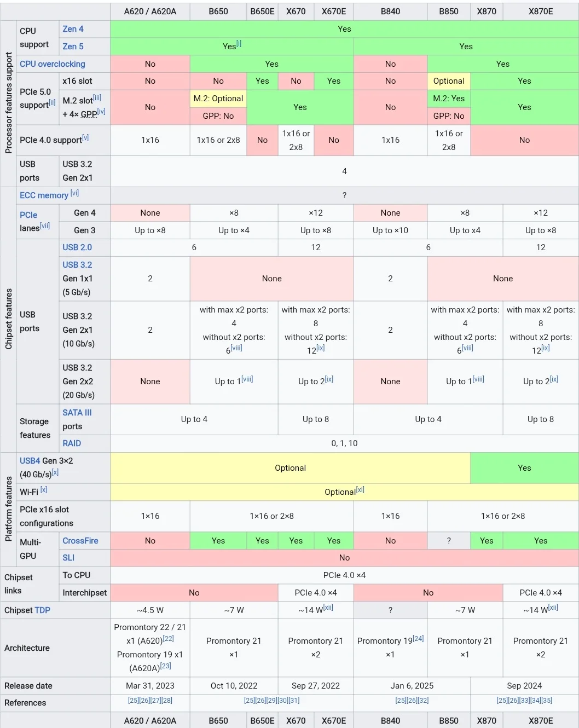Screen dimensions: 579x728
Task: Follow the RAID link
Action: tap(72, 443)
